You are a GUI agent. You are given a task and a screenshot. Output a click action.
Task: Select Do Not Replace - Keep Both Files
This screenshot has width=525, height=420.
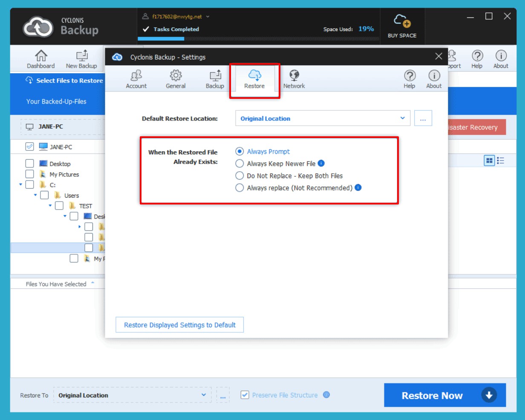240,175
